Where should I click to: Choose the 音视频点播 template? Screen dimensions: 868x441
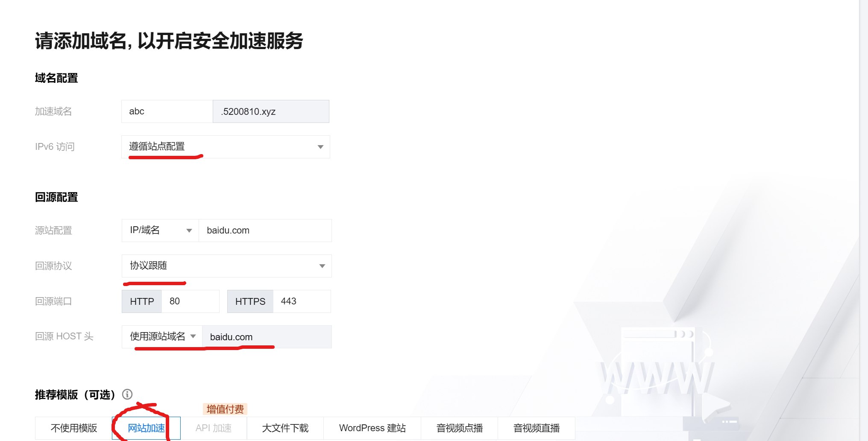tap(459, 428)
